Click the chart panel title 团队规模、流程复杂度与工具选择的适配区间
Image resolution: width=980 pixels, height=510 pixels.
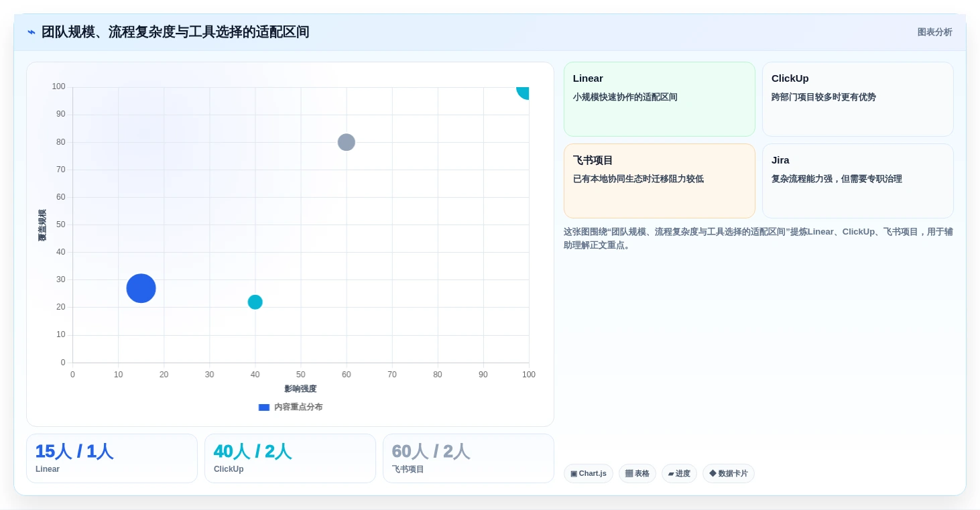[x=176, y=32]
